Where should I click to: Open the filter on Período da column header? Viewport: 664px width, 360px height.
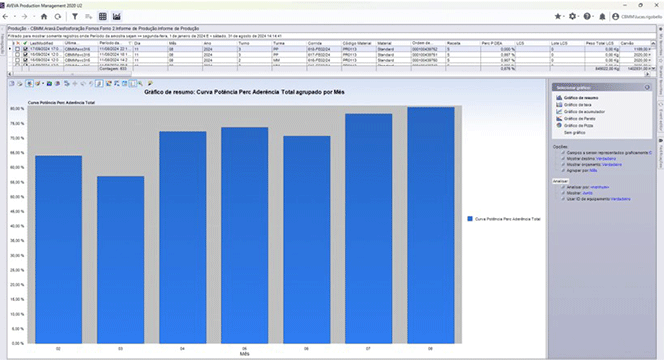click(130, 43)
